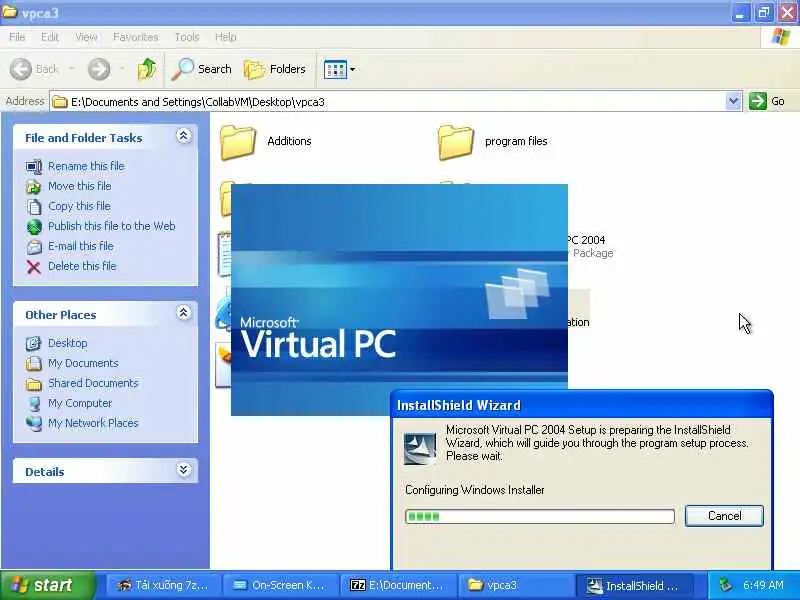Open the Forward history dropdown arrow
Screen dimensions: 800x600
pyautogui.click(x=122, y=68)
